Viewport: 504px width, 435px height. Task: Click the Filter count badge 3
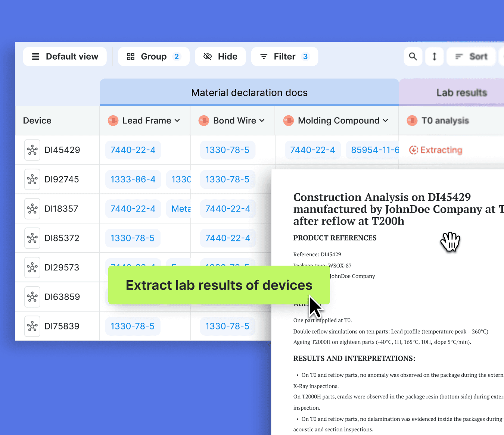[305, 57]
